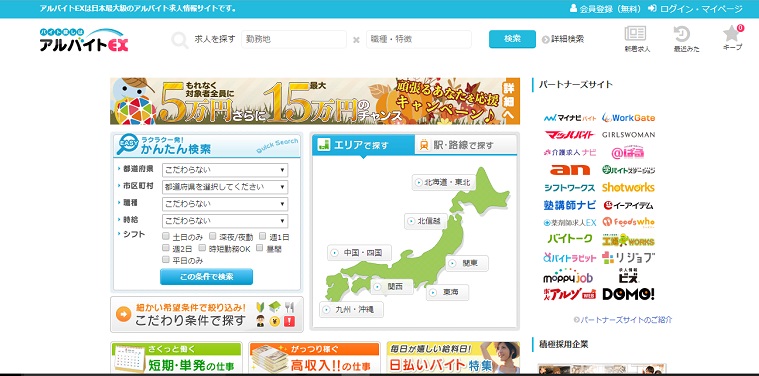Open the シフトワークス partner logo
The image size is (759, 376).
(569, 188)
